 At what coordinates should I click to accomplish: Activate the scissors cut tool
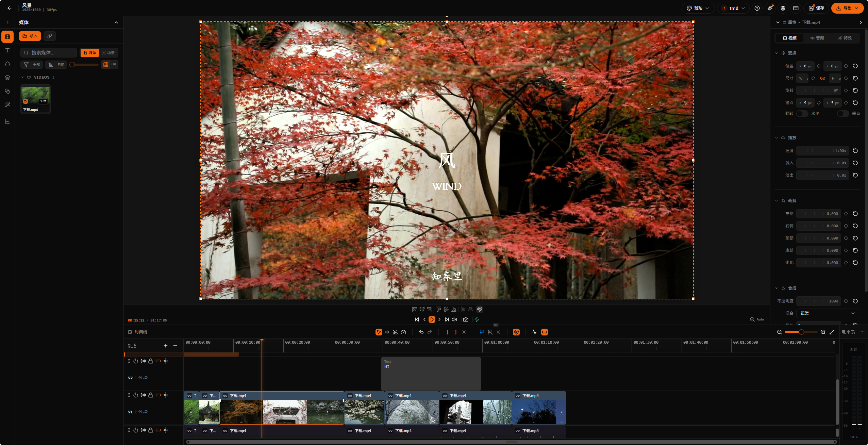pos(395,332)
